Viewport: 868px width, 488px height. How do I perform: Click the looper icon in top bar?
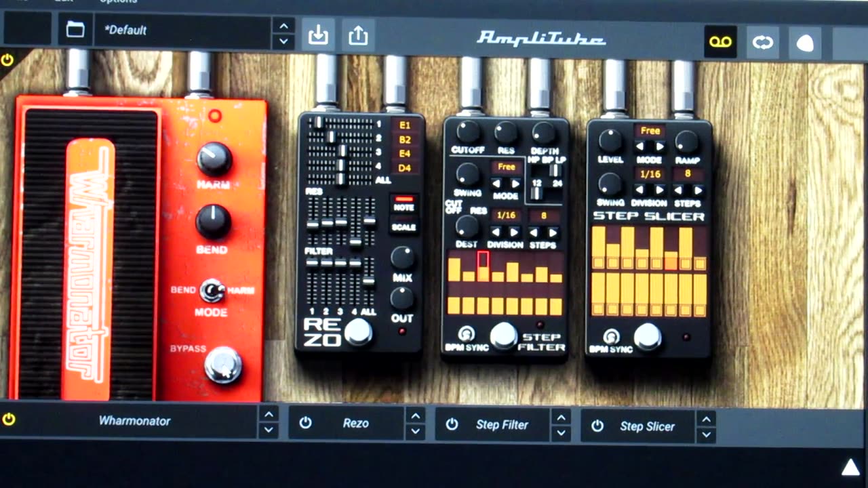click(763, 43)
